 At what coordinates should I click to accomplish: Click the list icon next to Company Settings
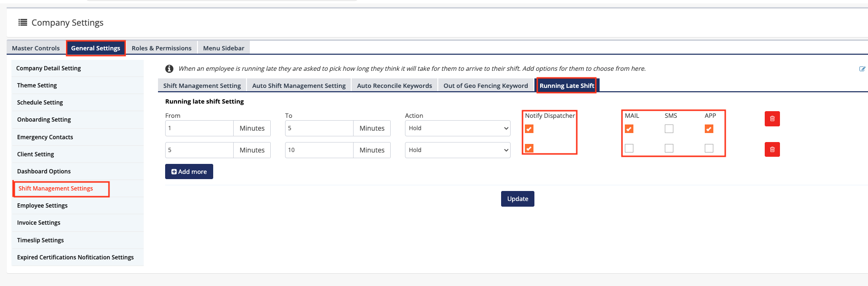point(22,22)
